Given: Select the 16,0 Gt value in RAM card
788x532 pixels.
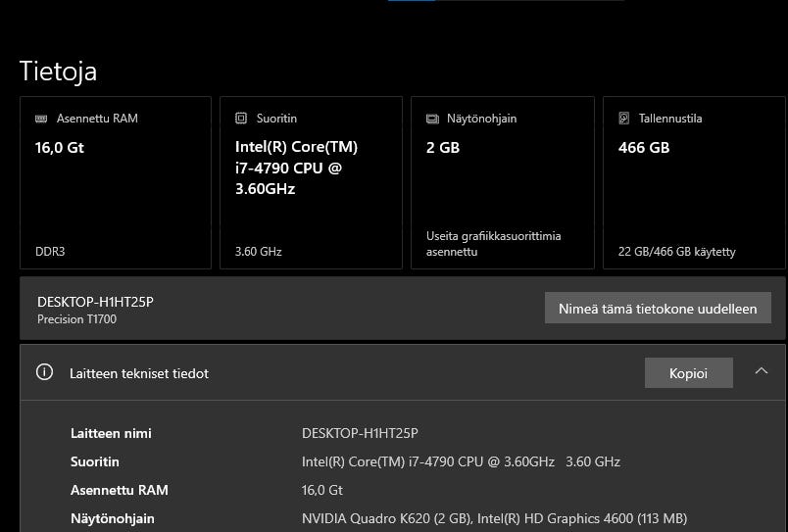Looking at the screenshot, I should 60,147.
